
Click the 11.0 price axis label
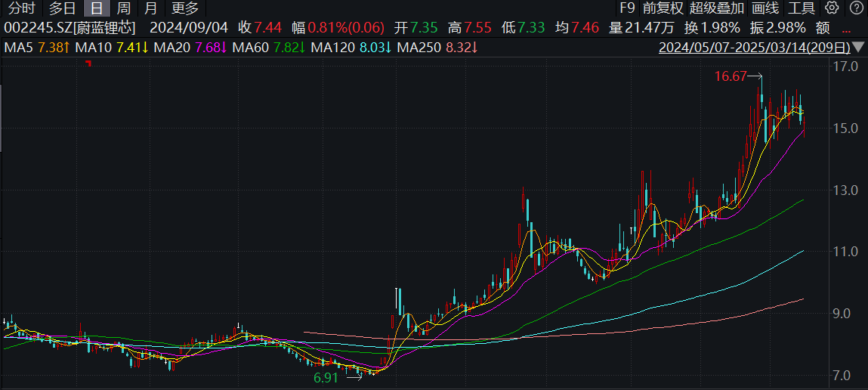(x=845, y=252)
